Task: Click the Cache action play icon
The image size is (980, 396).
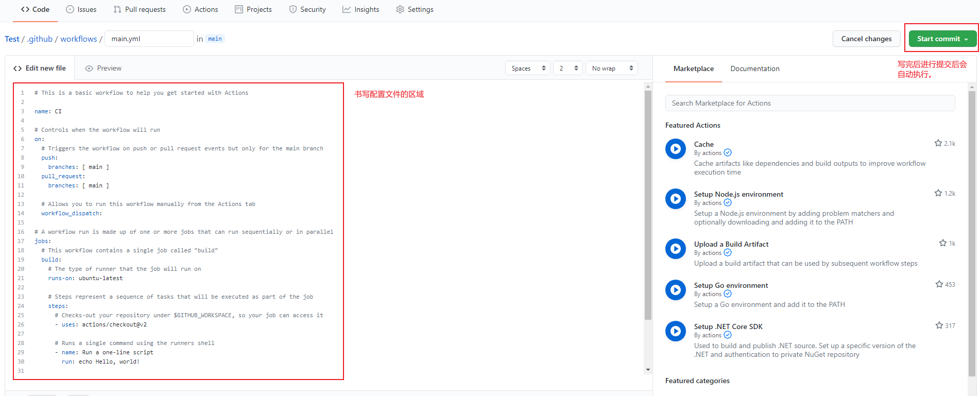Action: (675, 149)
